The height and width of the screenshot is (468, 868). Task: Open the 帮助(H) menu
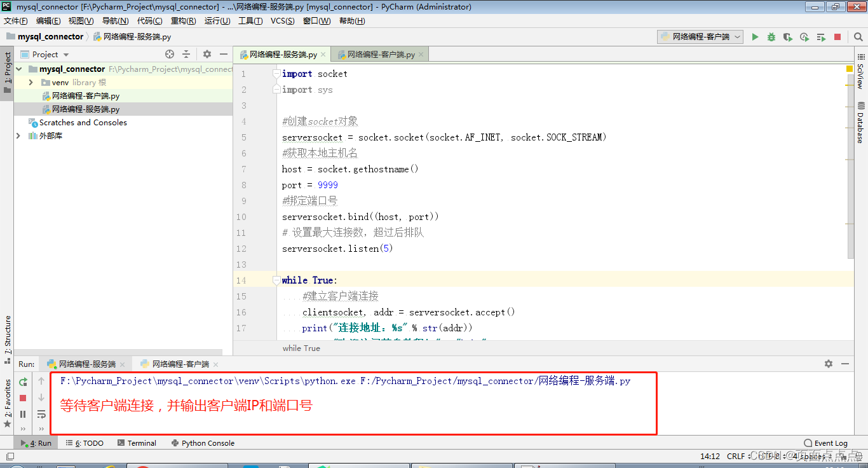click(352, 21)
